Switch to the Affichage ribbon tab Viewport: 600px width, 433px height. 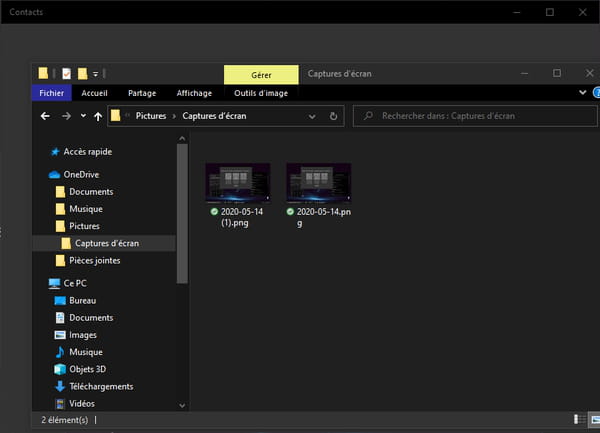point(194,93)
